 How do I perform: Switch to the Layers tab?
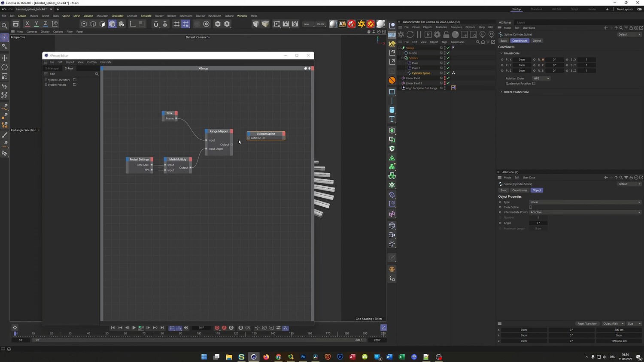coord(521,22)
